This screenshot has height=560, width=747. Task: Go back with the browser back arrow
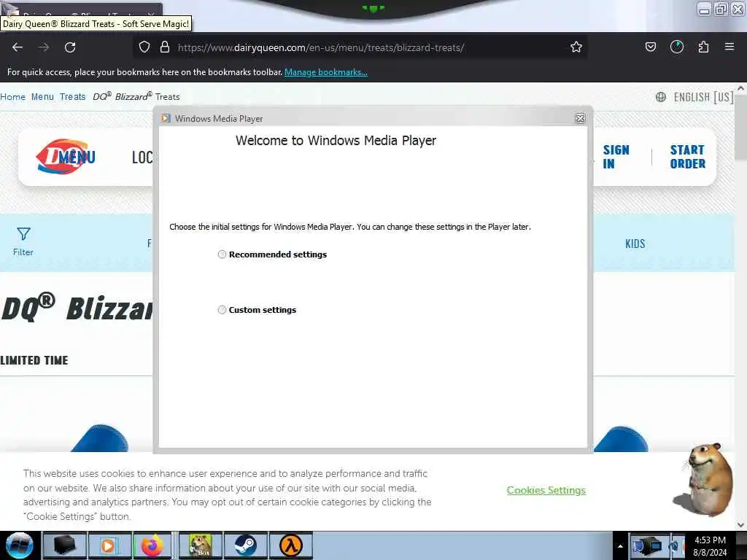(x=18, y=47)
